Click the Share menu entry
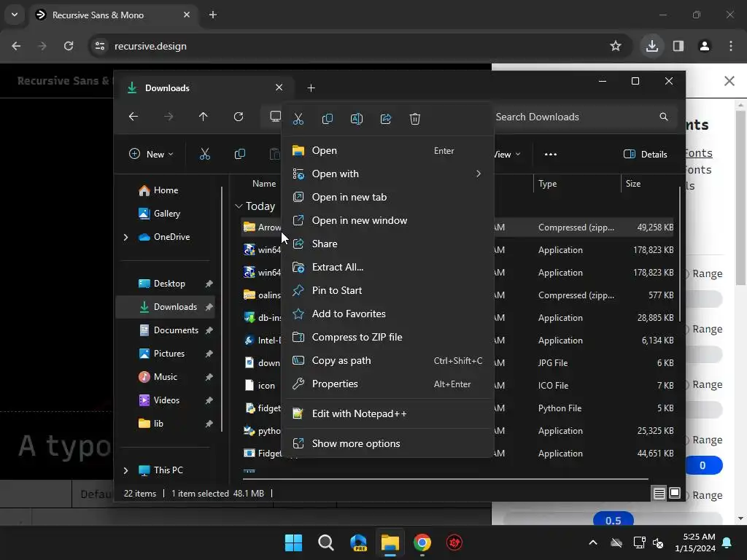 pyautogui.click(x=388, y=244)
